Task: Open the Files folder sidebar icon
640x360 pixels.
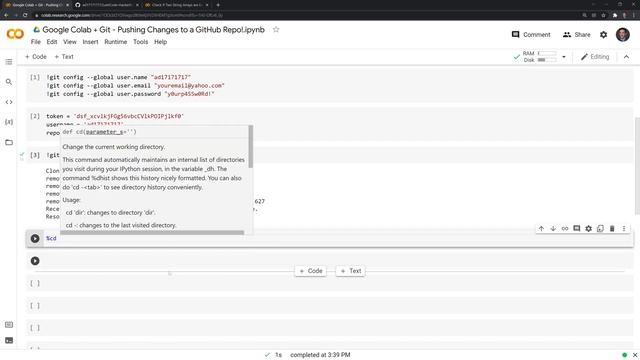Action: coord(9,142)
